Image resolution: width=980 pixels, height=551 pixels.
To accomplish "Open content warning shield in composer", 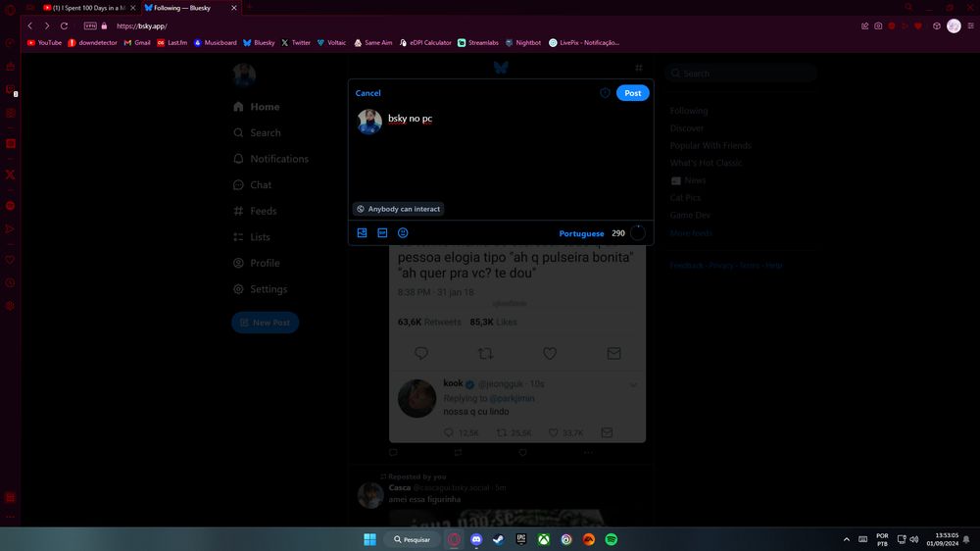I will click(605, 93).
